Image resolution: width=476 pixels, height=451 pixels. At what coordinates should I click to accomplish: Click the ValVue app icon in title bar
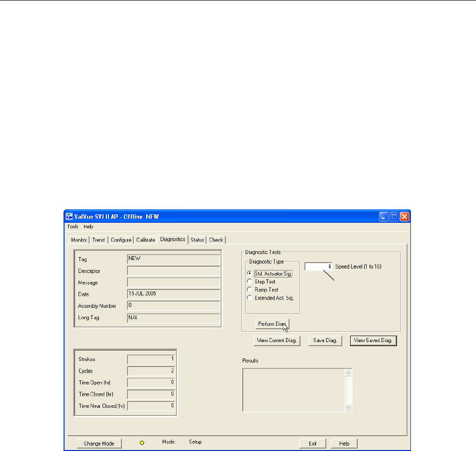[69, 216]
